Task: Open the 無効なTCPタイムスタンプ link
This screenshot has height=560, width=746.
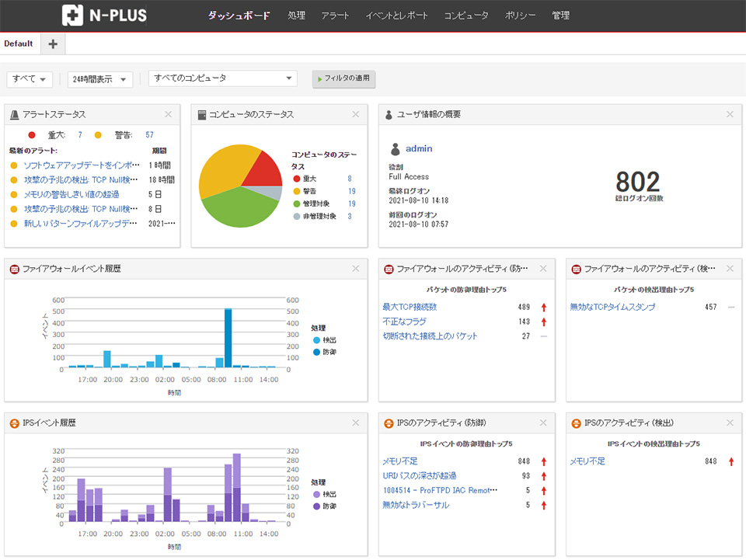Action: click(x=612, y=307)
